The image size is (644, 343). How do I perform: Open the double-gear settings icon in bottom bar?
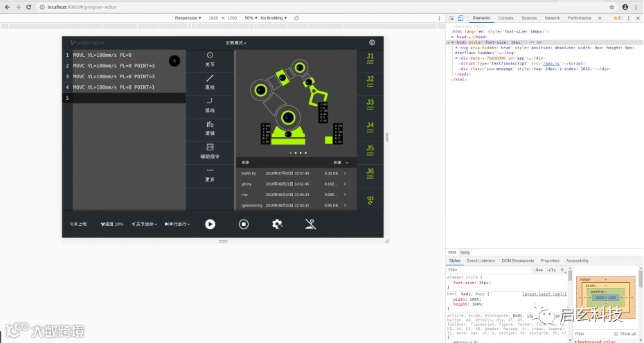coord(277,224)
